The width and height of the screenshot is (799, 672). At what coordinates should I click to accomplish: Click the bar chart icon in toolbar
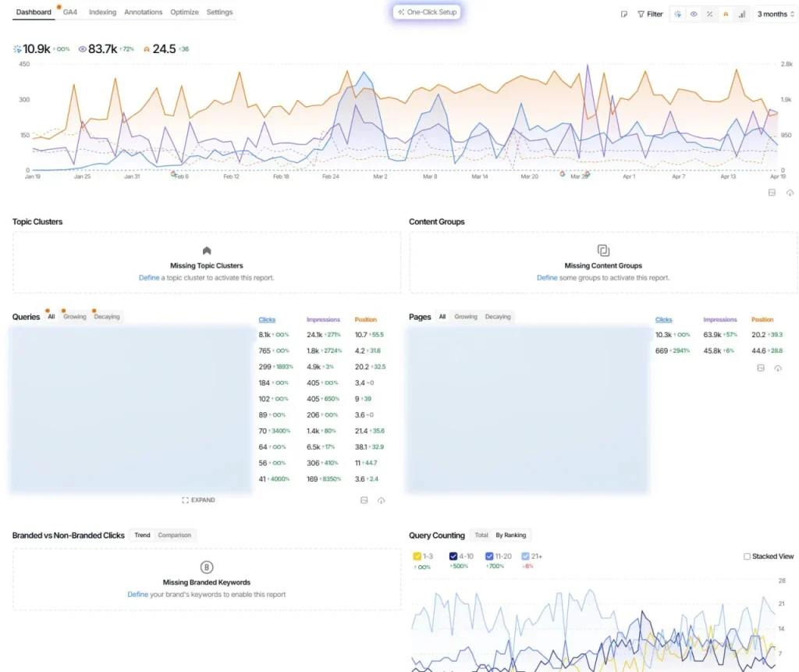point(741,14)
